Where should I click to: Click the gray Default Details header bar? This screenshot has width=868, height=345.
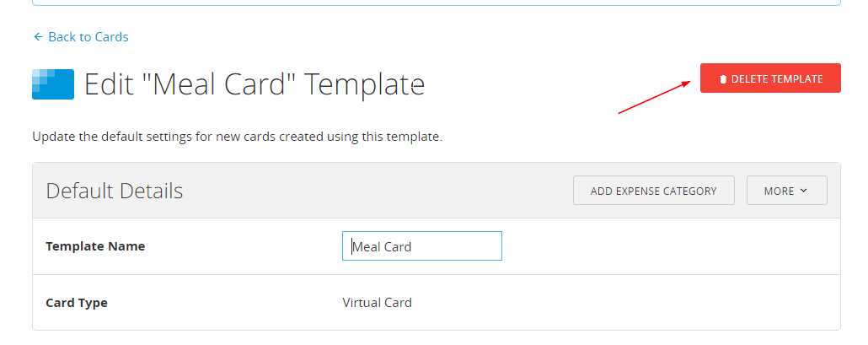379,191
